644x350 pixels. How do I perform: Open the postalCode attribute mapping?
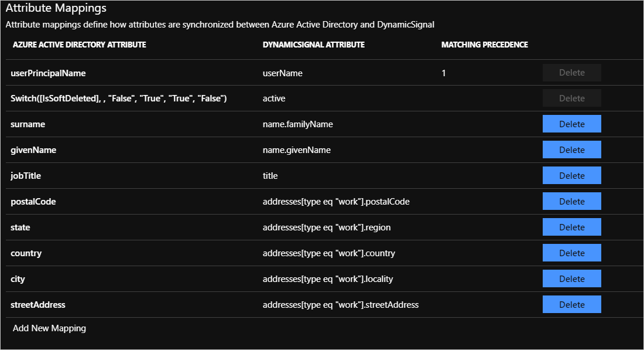33,202
